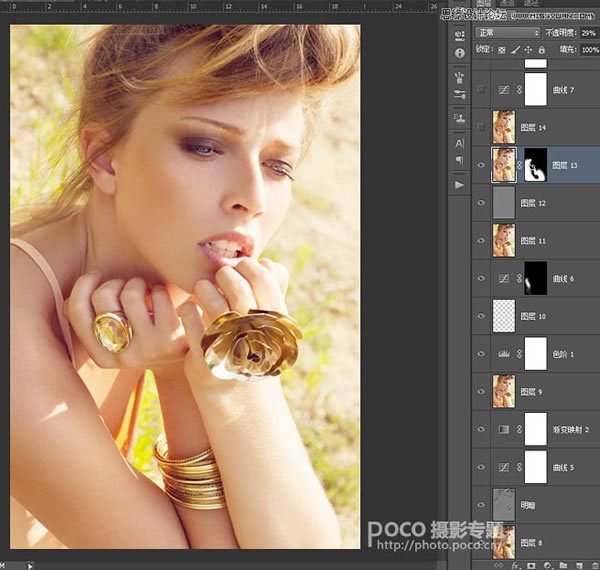This screenshot has height=570, width=600.
Task: Open the Info panel icon
Action: click(x=460, y=53)
